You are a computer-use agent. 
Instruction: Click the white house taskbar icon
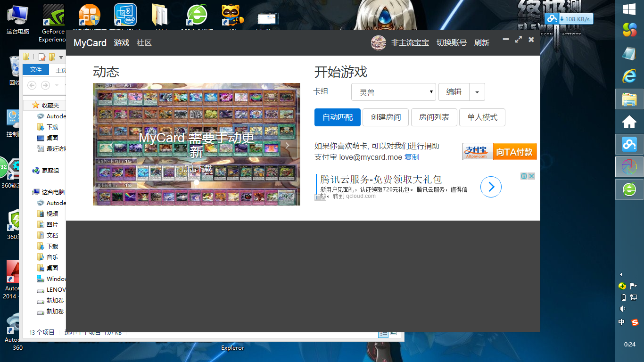pyautogui.click(x=629, y=122)
